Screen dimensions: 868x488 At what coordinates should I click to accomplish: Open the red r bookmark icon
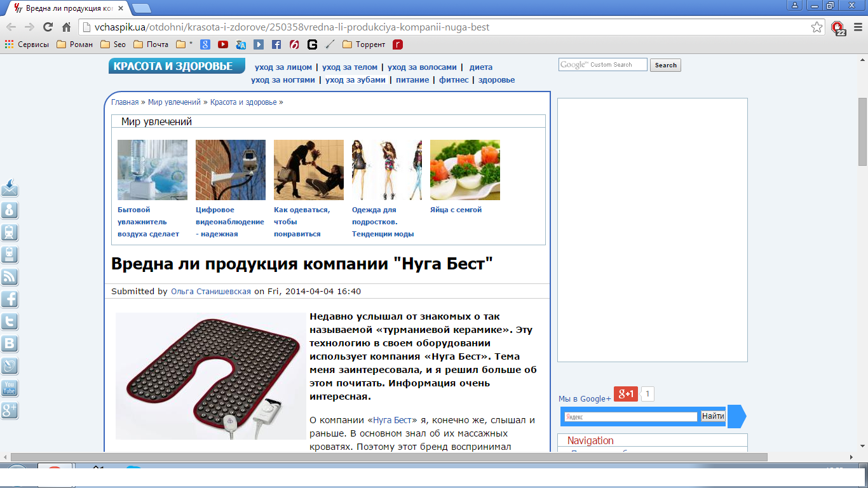coord(398,44)
